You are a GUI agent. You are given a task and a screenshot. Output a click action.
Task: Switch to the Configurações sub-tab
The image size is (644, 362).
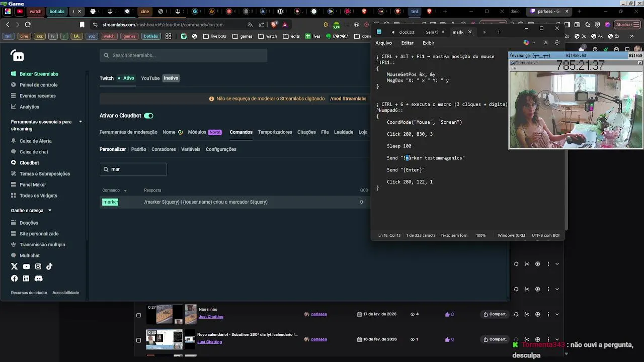(x=221, y=149)
